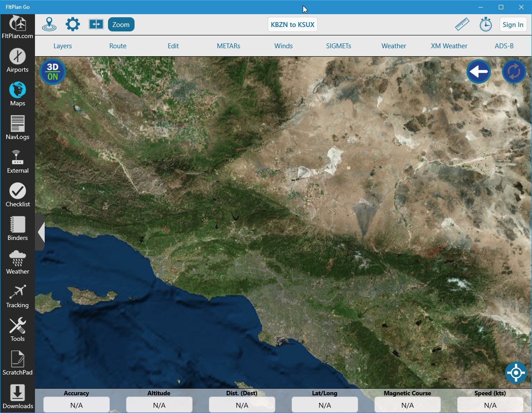Open settings via the gear icon
This screenshot has height=413, width=532.
pyautogui.click(x=73, y=24)
